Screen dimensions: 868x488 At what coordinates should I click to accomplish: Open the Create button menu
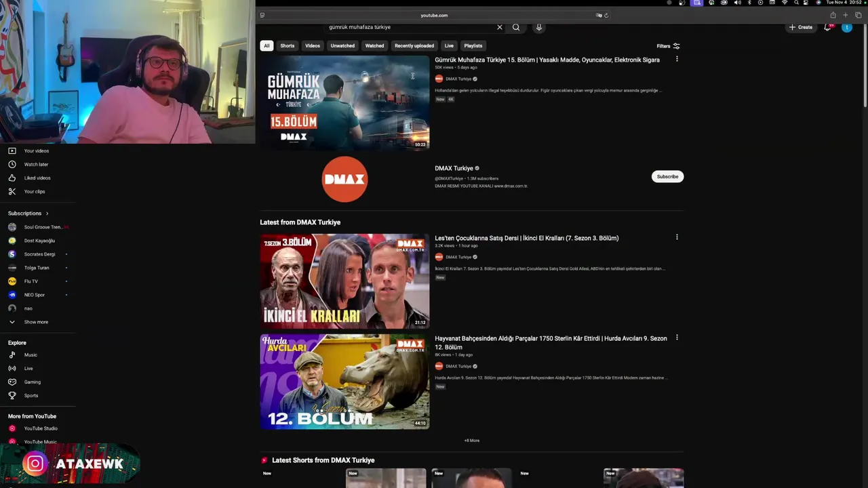[x=801, y=27]
